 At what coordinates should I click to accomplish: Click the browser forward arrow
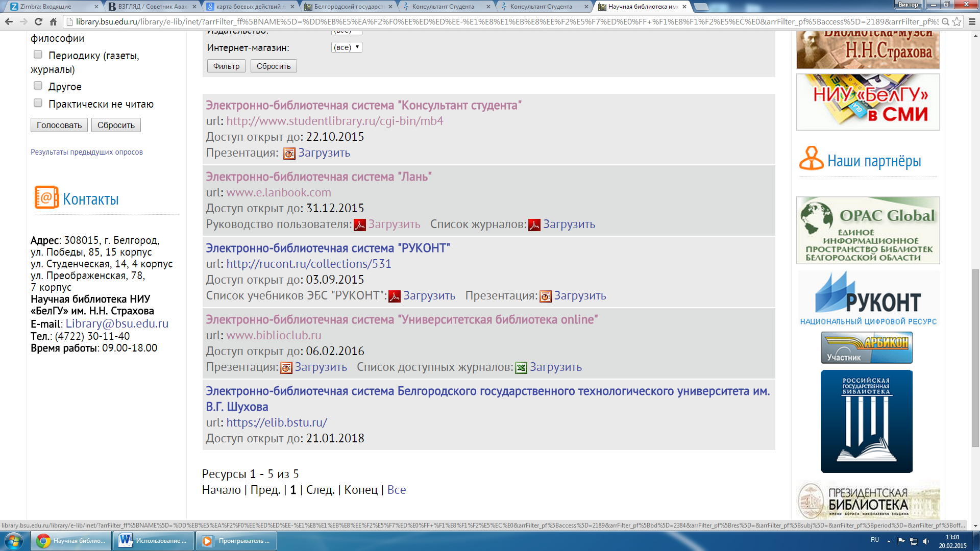pyautogui.click(x=23, y=21)
